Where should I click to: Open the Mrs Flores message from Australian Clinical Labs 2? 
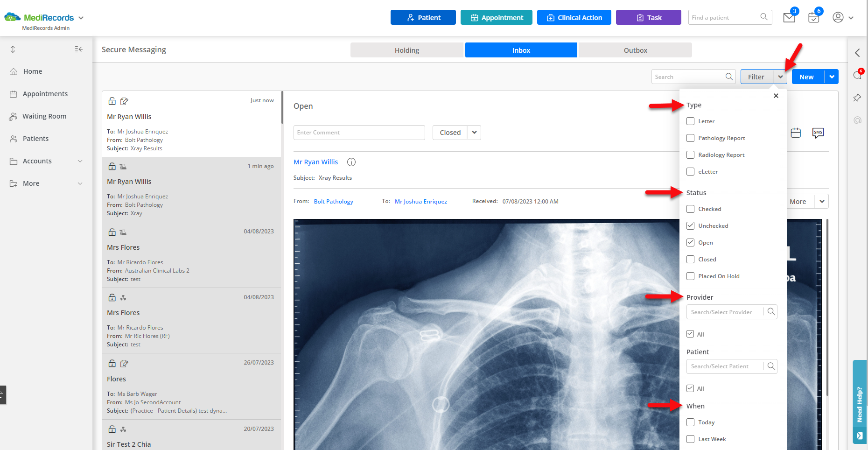(192, 255)
